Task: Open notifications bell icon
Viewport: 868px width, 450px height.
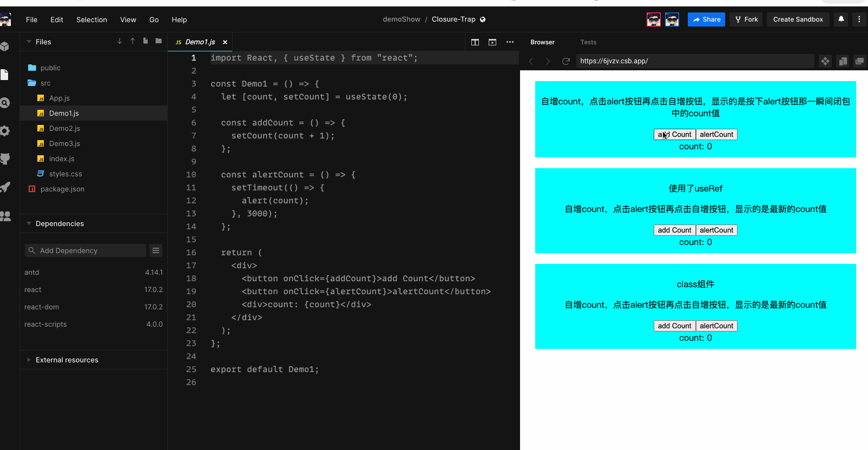Action: coord(841,19)
